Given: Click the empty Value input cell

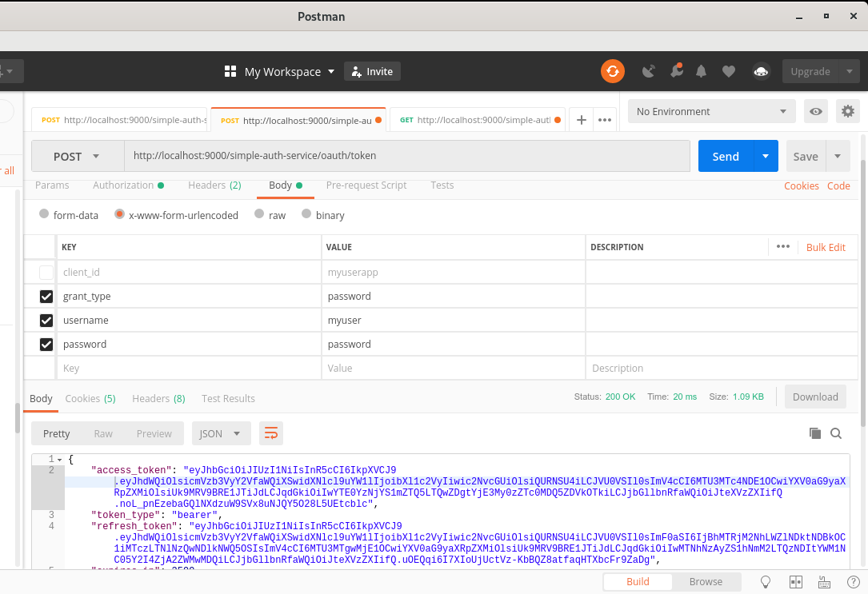Looking at the screenshot, I should pyautogui.click(x=453, y=369).
